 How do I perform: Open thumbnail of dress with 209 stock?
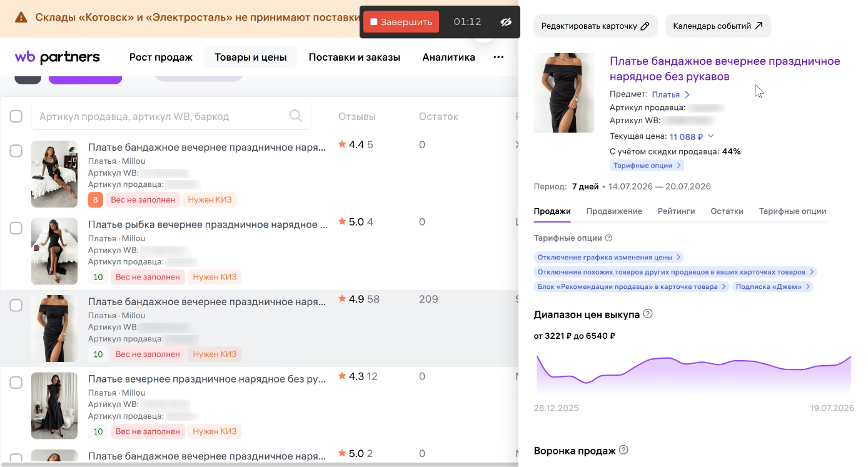(x=54, y=328)
